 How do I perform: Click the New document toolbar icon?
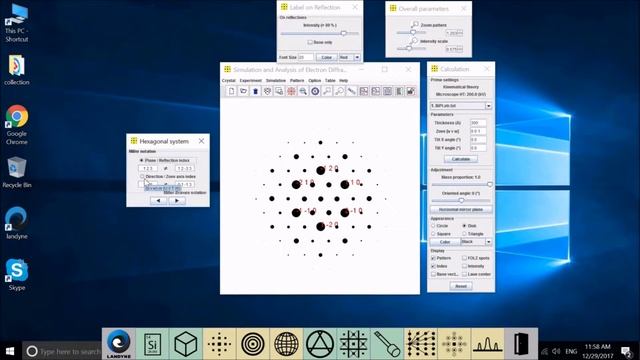tap(231, 91)
